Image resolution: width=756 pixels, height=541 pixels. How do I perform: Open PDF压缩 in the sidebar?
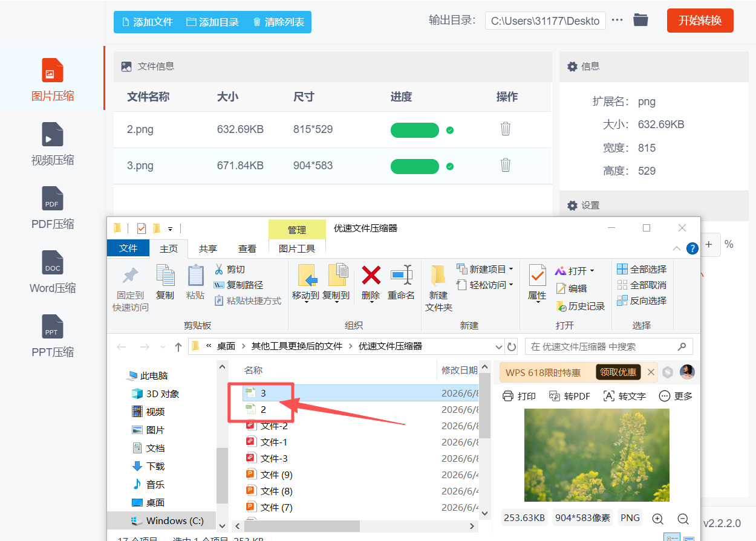53,208
